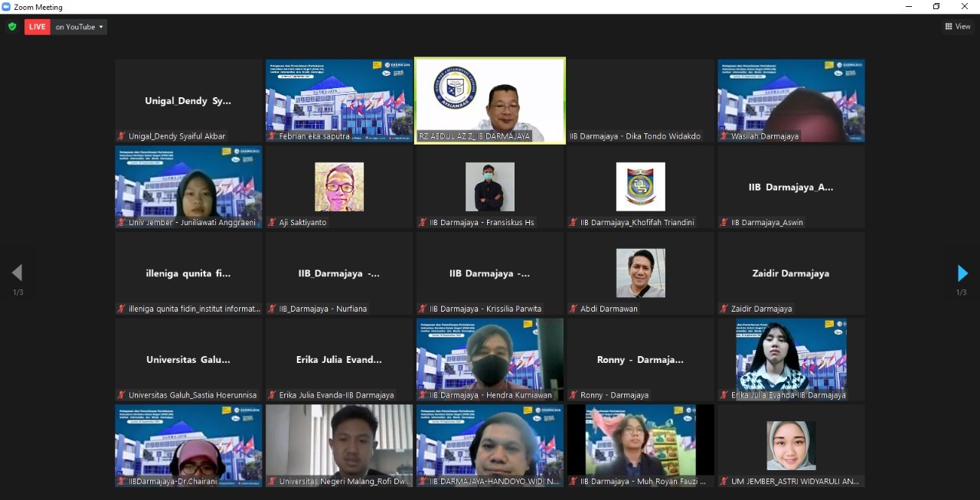Select Febrian eka saputra's campus background video

pos(339,100)
